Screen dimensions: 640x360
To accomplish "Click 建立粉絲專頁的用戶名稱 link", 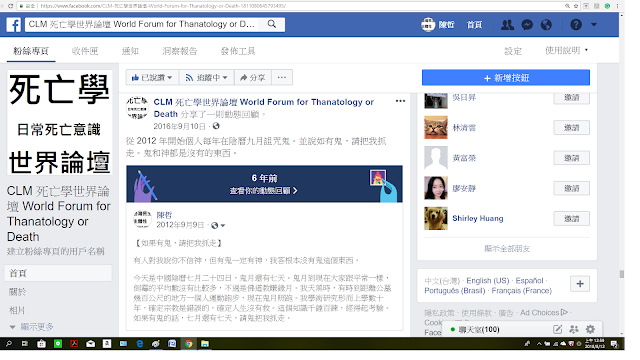I will (56, 251).
